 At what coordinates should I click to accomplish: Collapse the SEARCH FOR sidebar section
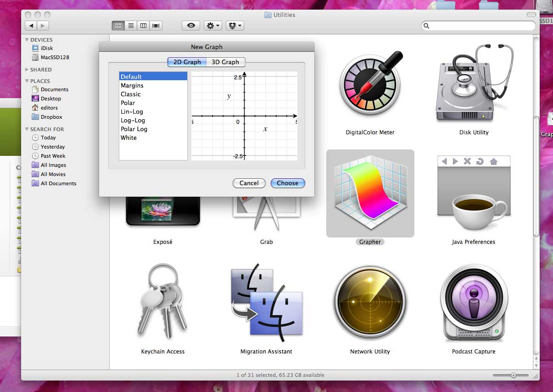tap(27, 129)
